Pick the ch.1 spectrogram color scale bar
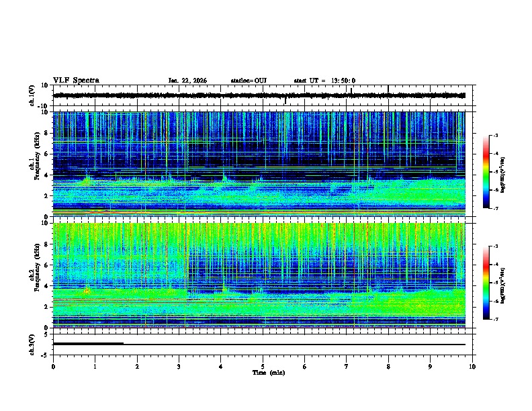532x411 pixels. coord(486,172)
